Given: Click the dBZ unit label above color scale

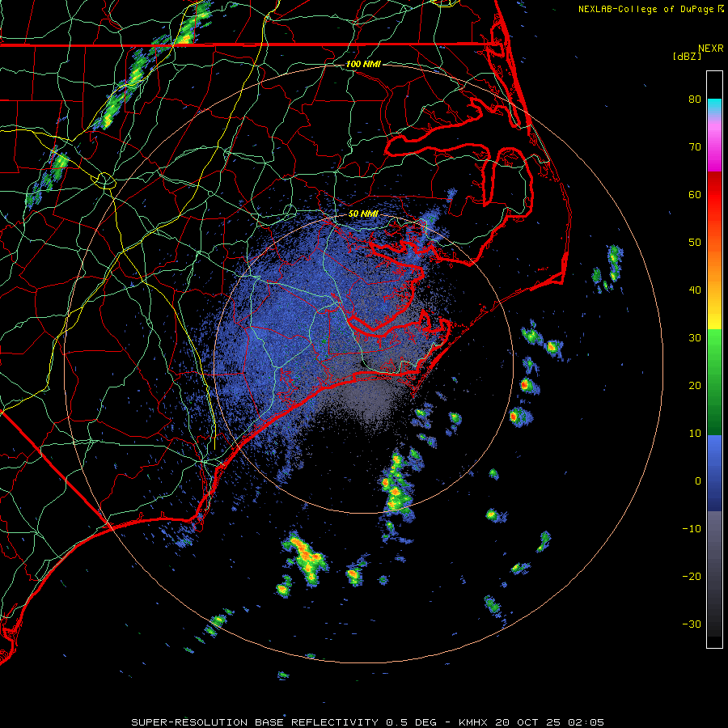Looking at the screenshot, I should [x=687, y=57].
